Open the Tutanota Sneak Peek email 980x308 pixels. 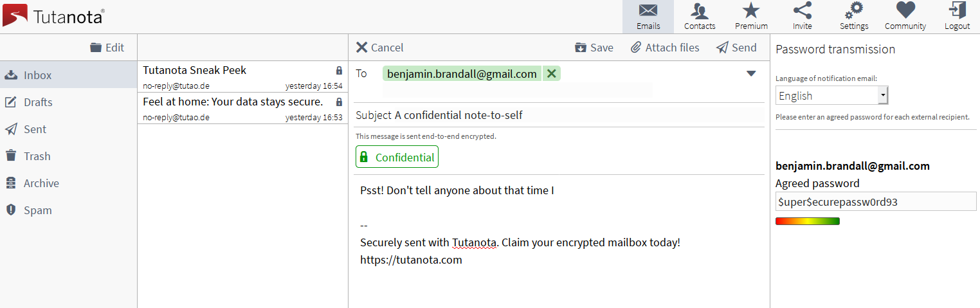point(242,77)
